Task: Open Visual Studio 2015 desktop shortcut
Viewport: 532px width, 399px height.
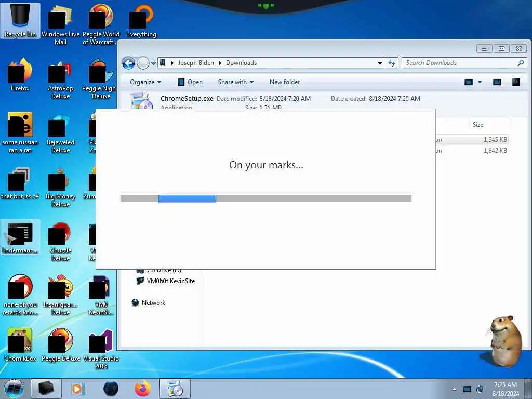Action: point(101,349)
